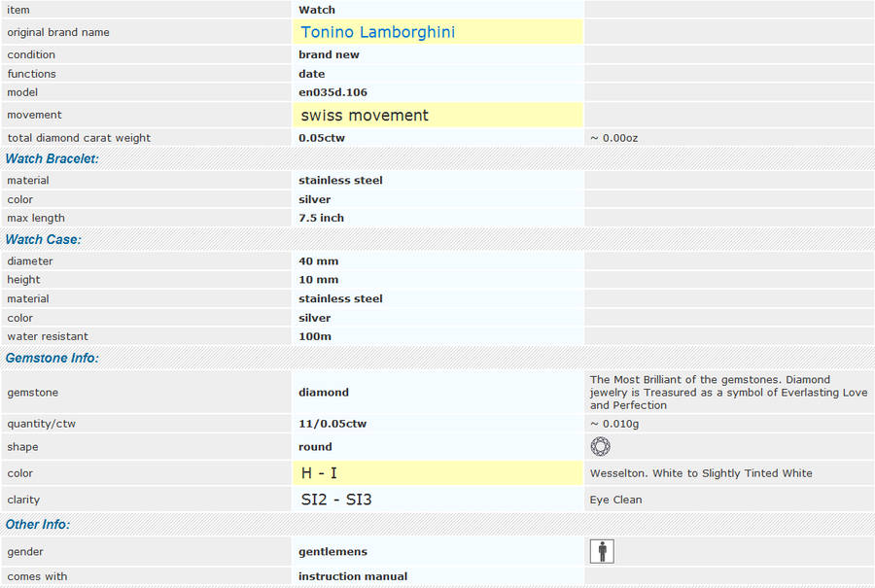Screen dimensions: 875x588
Task: Click the 7.5 inch max length value
Action: point(321,218)
